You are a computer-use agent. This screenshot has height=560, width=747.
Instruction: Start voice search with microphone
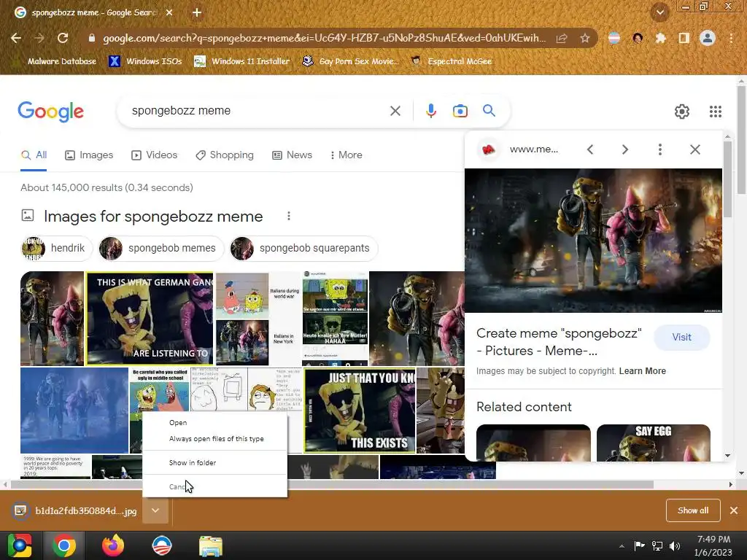[x=430, y=111]
